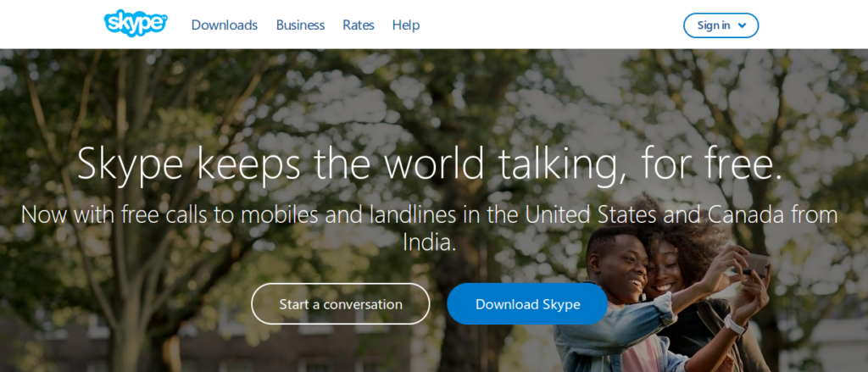Open the Help section

(406, 25)
